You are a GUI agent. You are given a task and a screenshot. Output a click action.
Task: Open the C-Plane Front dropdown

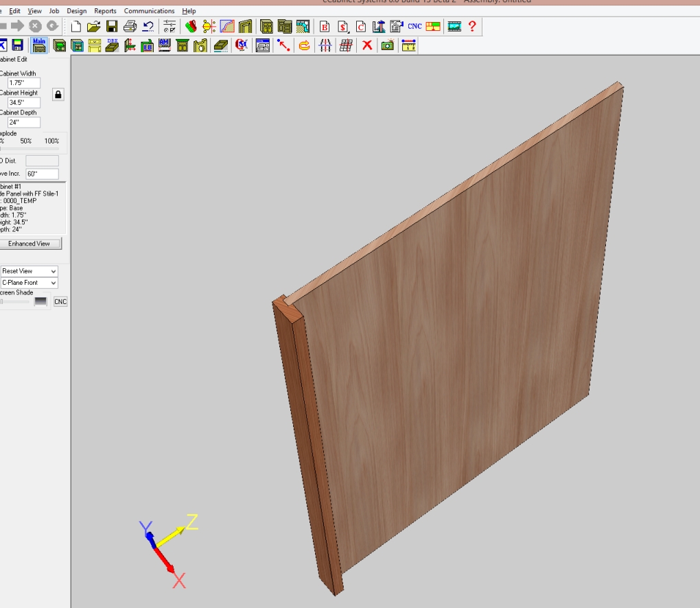tap(29, 283)
